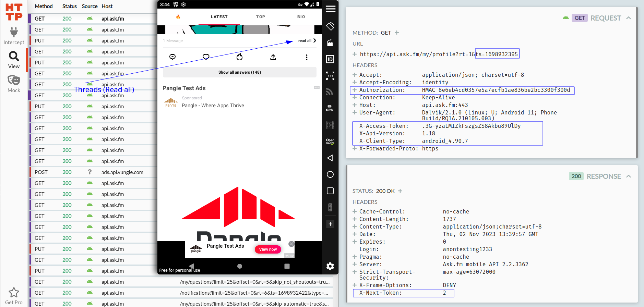Collapse the RESPONSE section chevron
Viewport: 644px width, 307px height.
pyautogui.click(x=629, y=176)
